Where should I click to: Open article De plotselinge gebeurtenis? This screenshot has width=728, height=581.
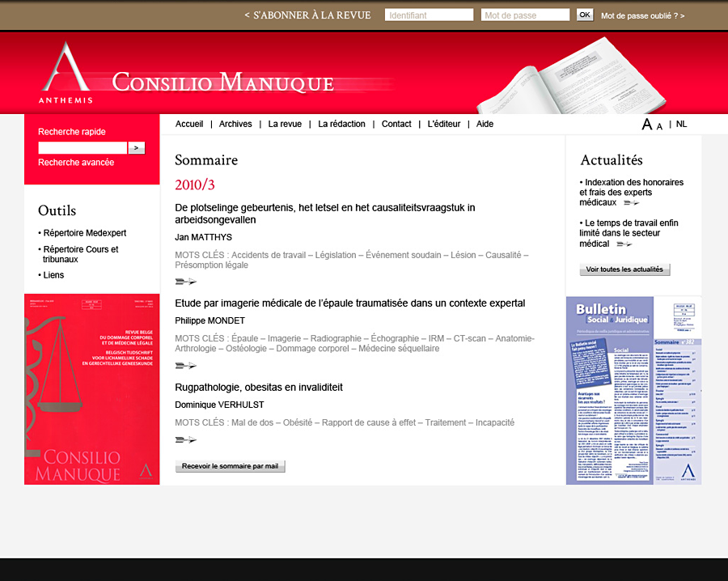click(x=325, y=214)
